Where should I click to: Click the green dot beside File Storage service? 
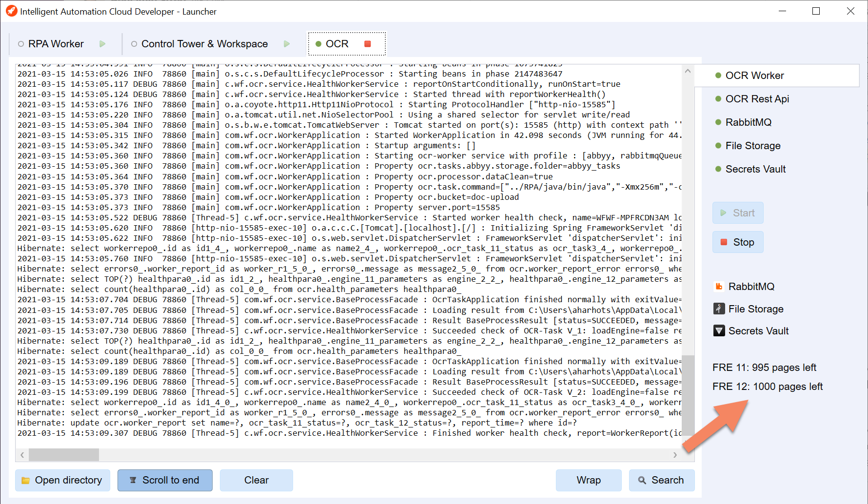(x=718, y=146)
